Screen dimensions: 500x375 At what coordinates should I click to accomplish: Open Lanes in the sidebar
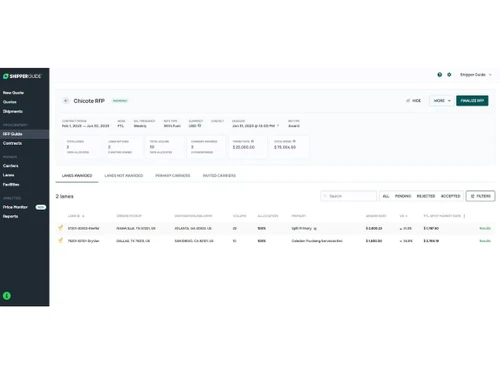tap(9, 175)
